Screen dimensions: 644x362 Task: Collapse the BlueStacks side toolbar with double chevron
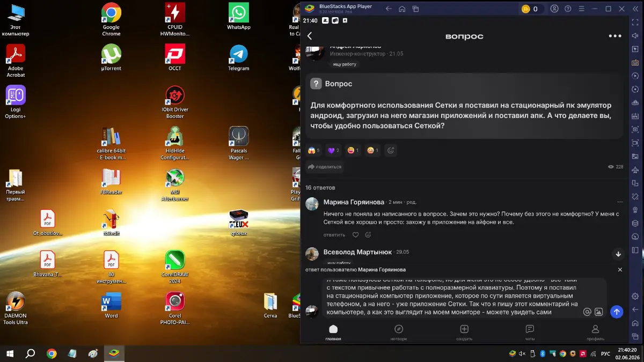[635, 9]
